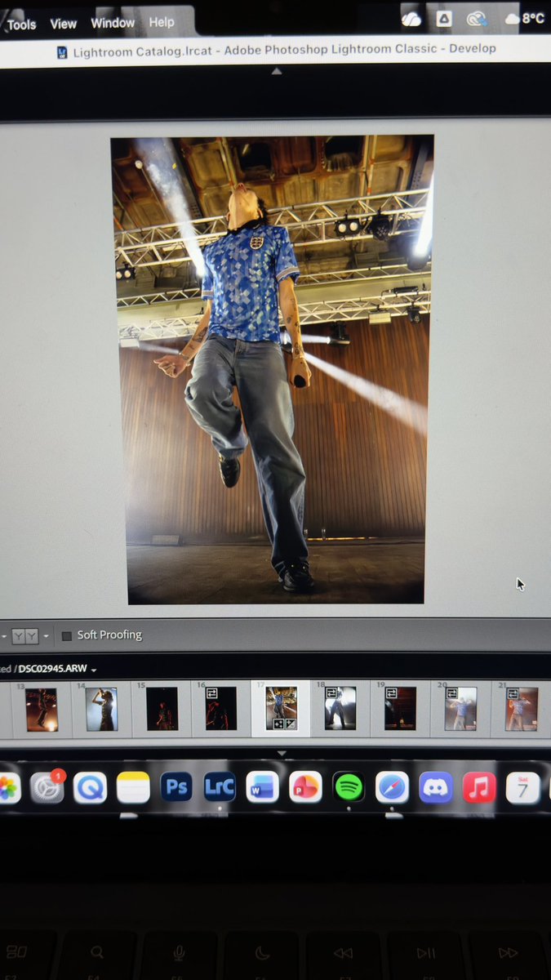Screen dimensions: 551x980
Task: Open the pink P app in Dock
Action: click(305, 787)
